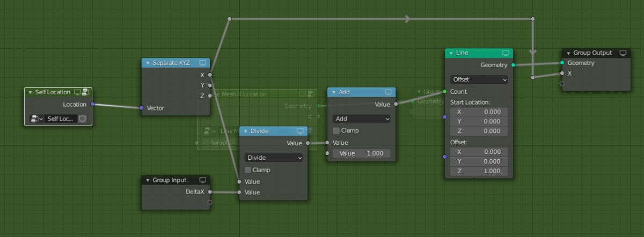Viewport: 644px width, 237px height.
Task: Click the empty socket below DeltaX on Group Input
Action: point(210,202)
